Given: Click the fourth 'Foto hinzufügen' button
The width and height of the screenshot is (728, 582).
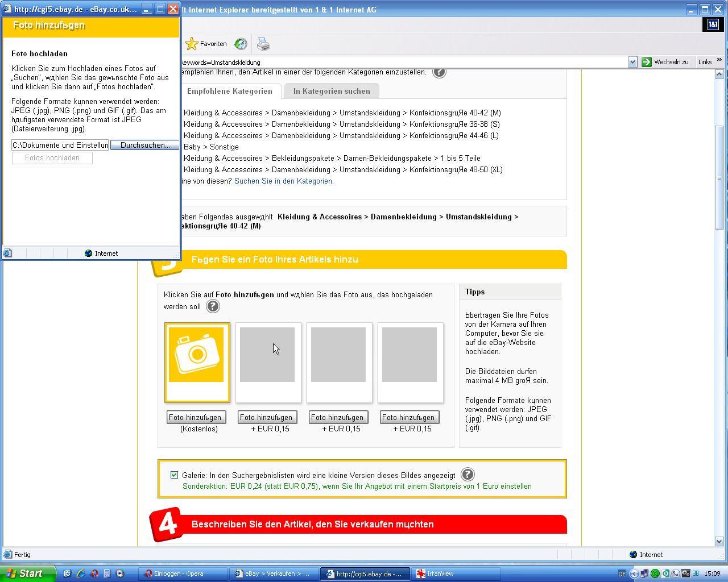Looking at the screenshot, I should pos(408,417).
